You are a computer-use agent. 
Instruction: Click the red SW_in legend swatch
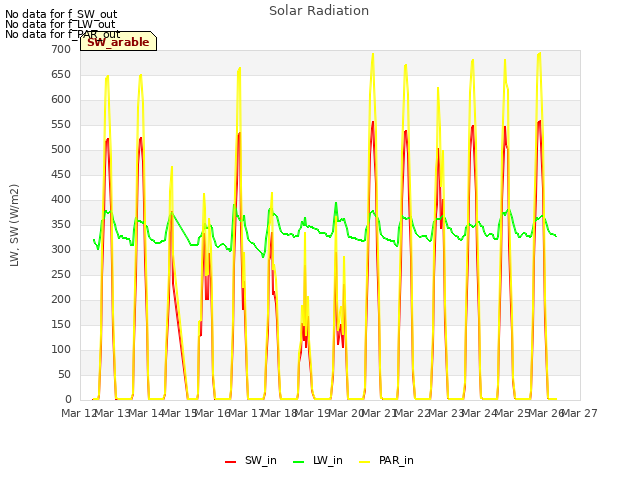230,462
